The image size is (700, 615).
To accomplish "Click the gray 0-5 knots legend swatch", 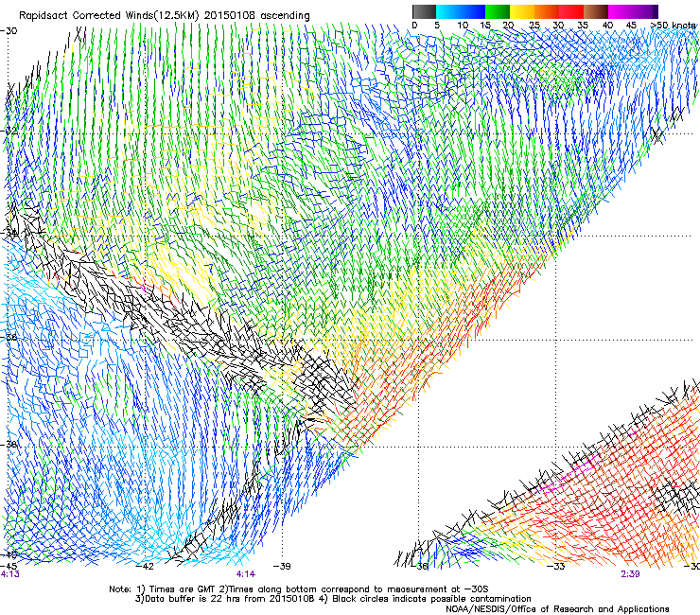I will tap(424, 11).
